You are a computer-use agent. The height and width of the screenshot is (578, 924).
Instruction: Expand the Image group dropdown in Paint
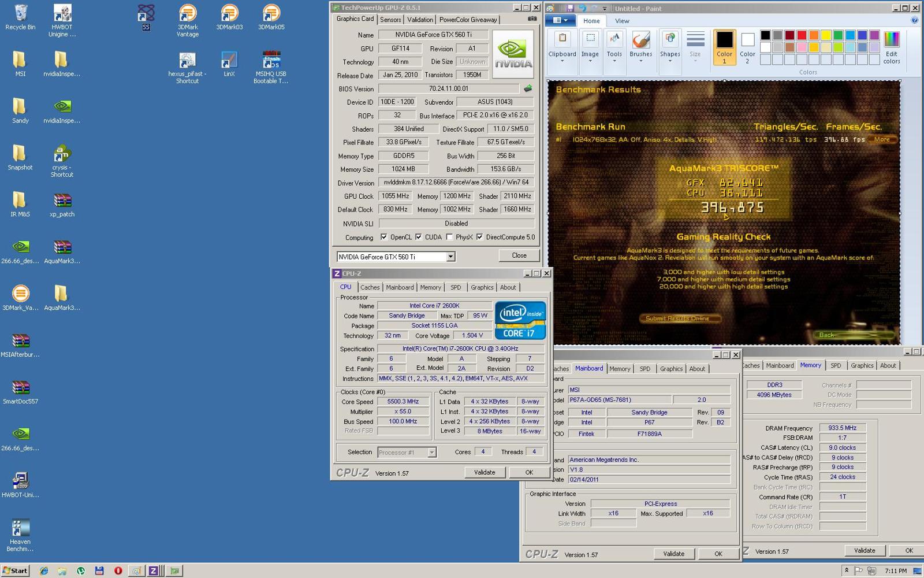(590, 61)
